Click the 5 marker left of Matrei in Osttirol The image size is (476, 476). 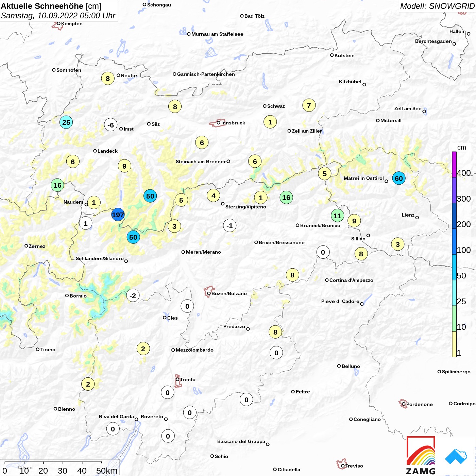[x=325, y=174]
